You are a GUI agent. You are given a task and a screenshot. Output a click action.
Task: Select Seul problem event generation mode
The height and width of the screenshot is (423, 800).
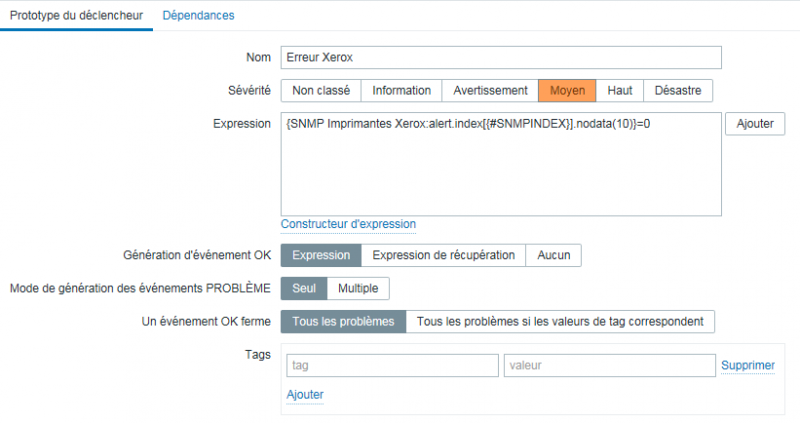pyautogui.click(x=303, y=288)
